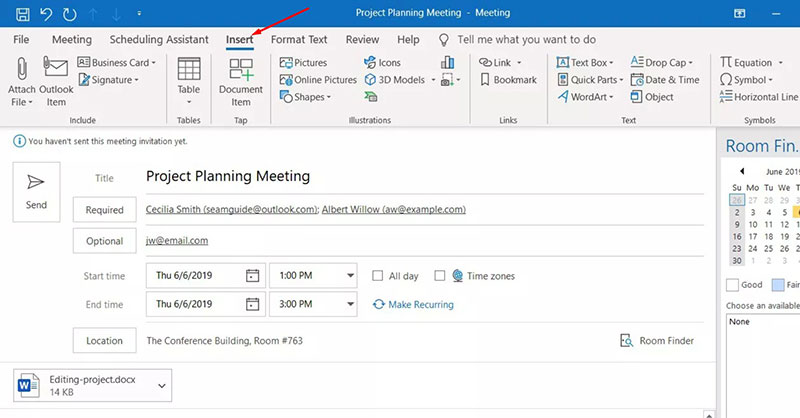The height and width of the screenshot is (418, 800).
Task: Select Albert Willow recipient
Action: tap(393, 209)
